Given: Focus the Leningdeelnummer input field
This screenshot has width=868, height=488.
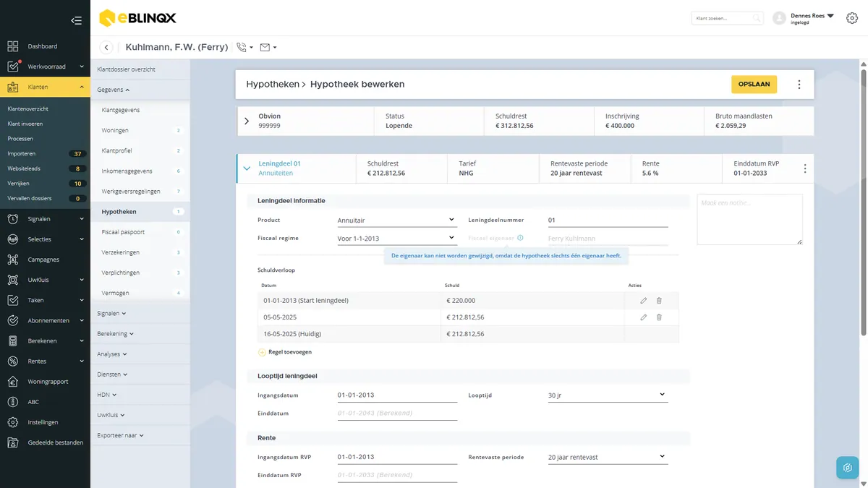Looking at the screenshot, I should point(608,220).
